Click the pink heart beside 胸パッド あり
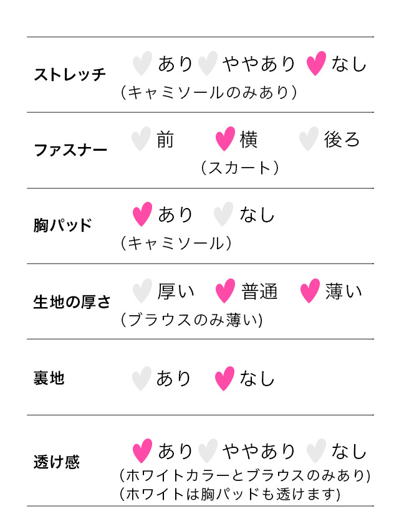The height and width of the screenshot is (532, 399). [x=142, y=214]
